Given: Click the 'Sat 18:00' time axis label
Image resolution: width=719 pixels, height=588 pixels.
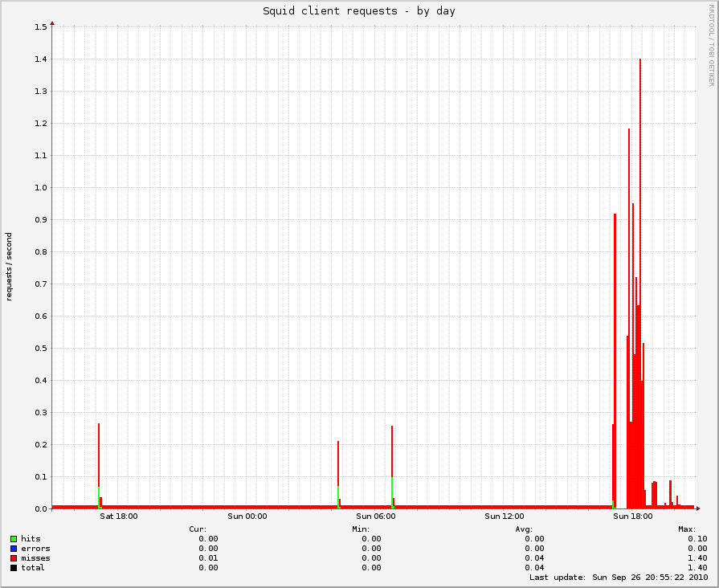Looking at the screenshot, I should pyautogui.click(x=119, y=517).
